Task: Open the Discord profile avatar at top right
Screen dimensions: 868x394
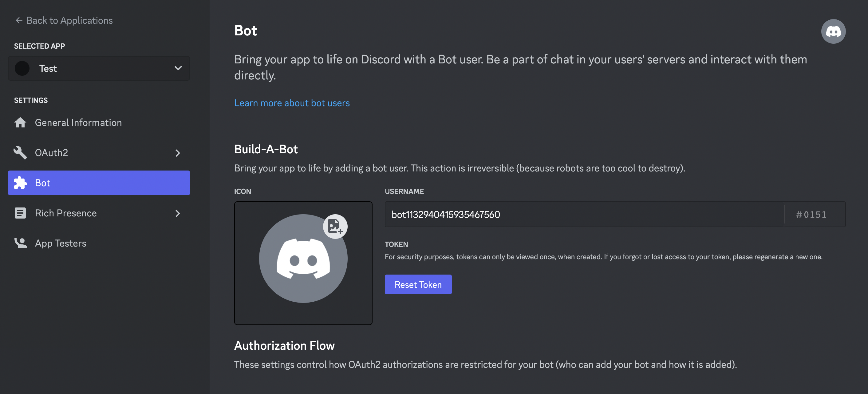Action: 833,31
